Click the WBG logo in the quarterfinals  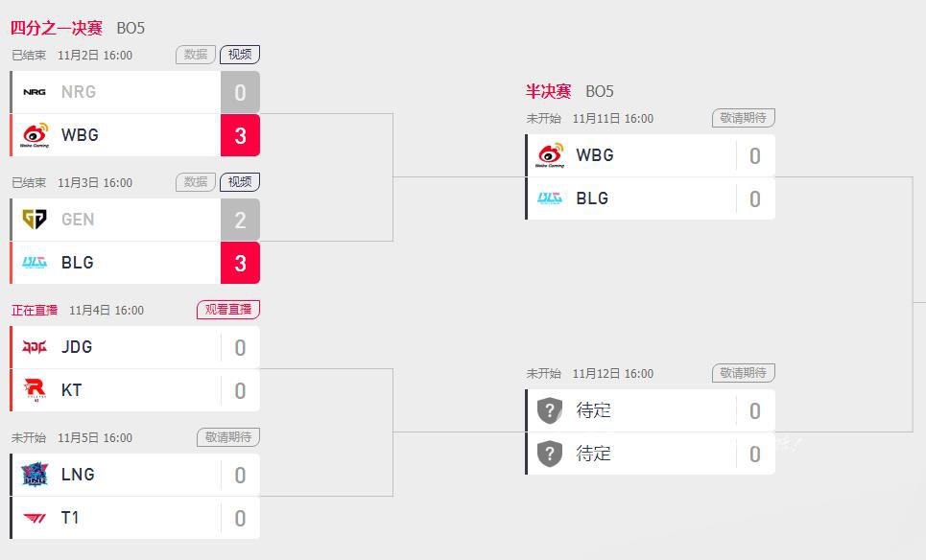tap(35, 135)
